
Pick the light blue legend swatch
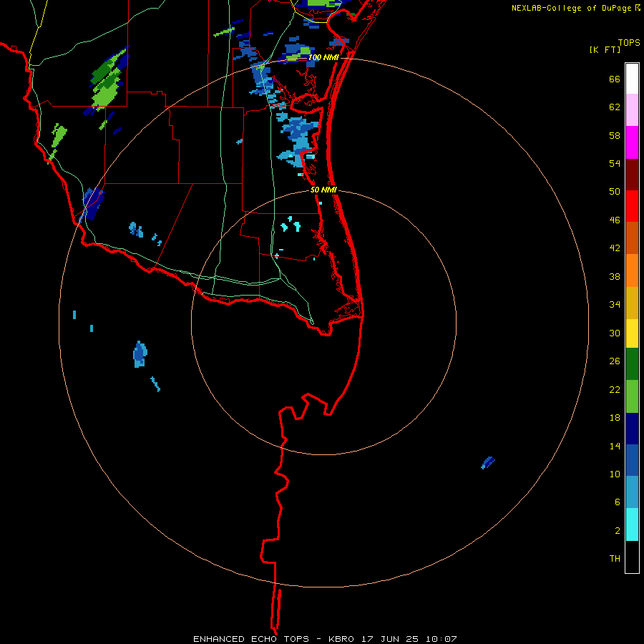click(632, 492)
